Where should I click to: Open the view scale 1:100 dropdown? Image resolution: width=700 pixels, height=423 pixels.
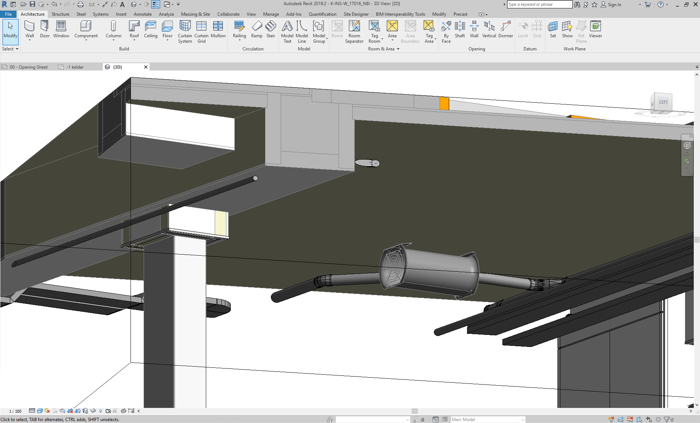(x=15, y=411)
